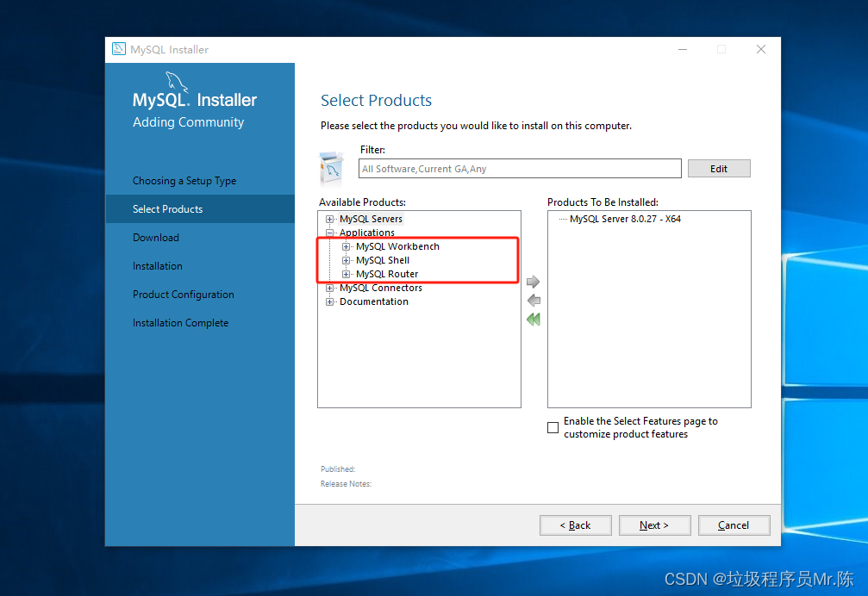Select MySQL Server 8.0.27 - X64 entry
The image size is (868, 596).
click(625, 219)
